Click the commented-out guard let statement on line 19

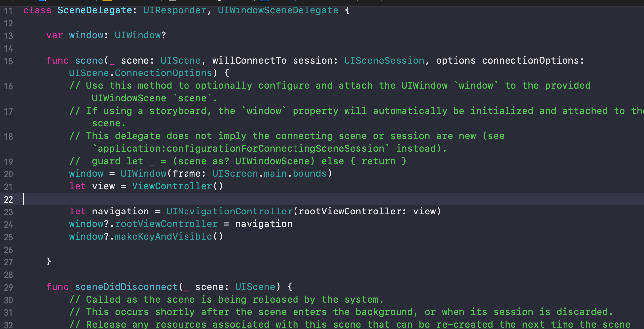tap(238, 161)
